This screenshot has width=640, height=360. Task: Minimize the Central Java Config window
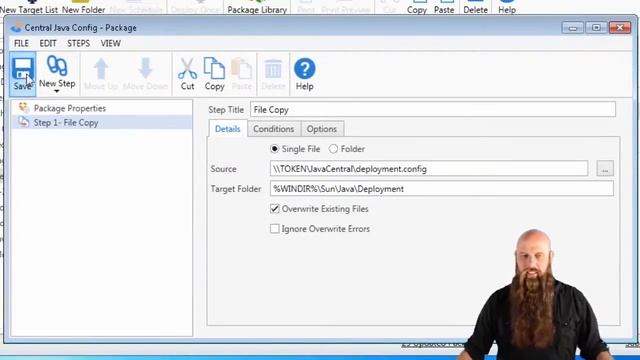click(x=573, y=28)
